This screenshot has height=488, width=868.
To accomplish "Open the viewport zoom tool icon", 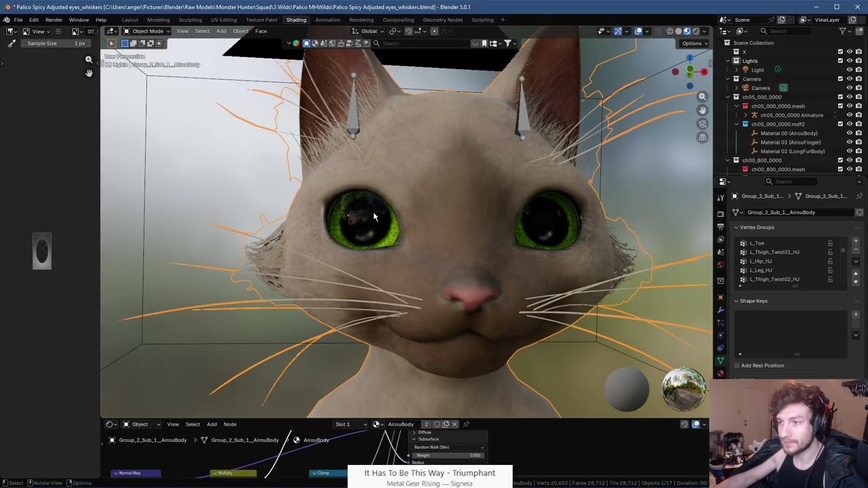I will point(703,97).
